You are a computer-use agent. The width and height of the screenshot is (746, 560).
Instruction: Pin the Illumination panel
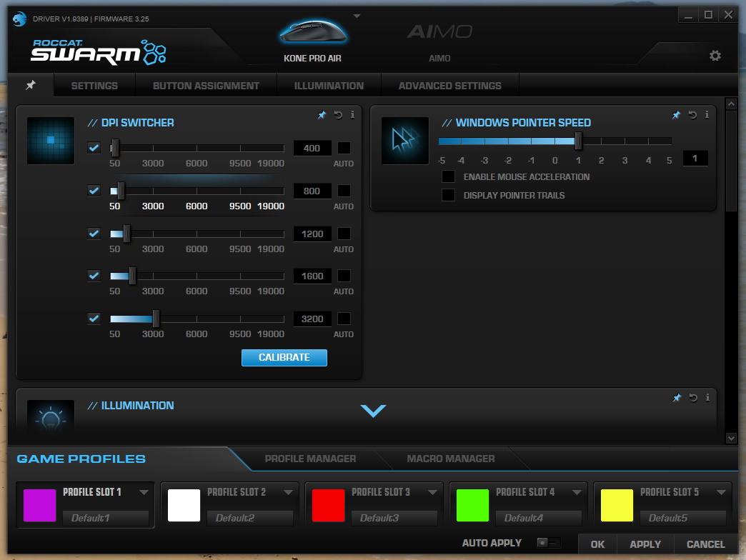[677, 397]
